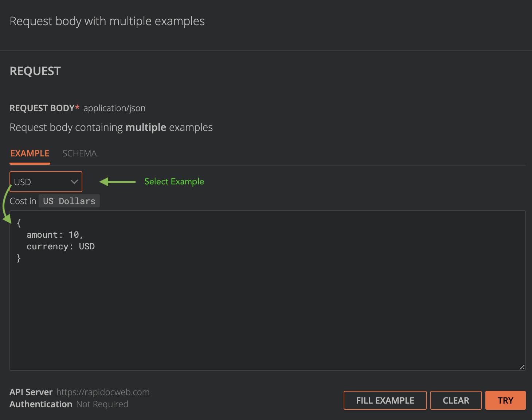Click the Request body with multiple examples heading
This screenshot has width=532, height=420.
coord(107,21)
